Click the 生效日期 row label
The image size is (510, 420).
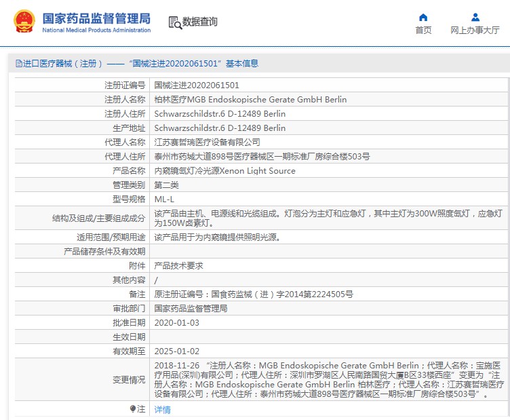point(129,337)
